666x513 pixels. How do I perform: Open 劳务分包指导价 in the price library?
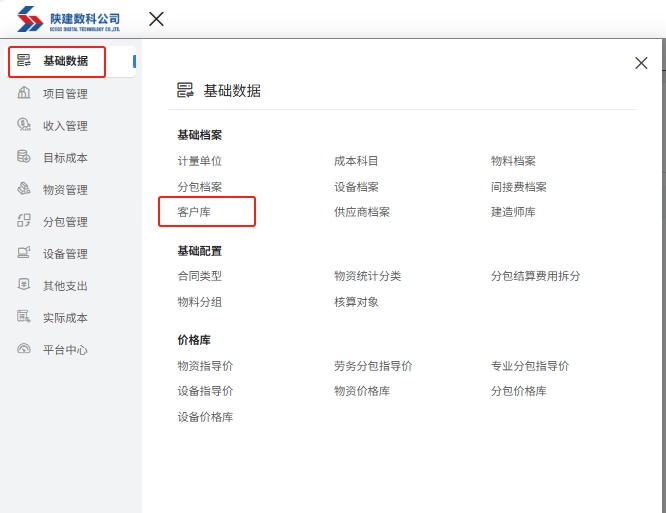click(373, 366)
